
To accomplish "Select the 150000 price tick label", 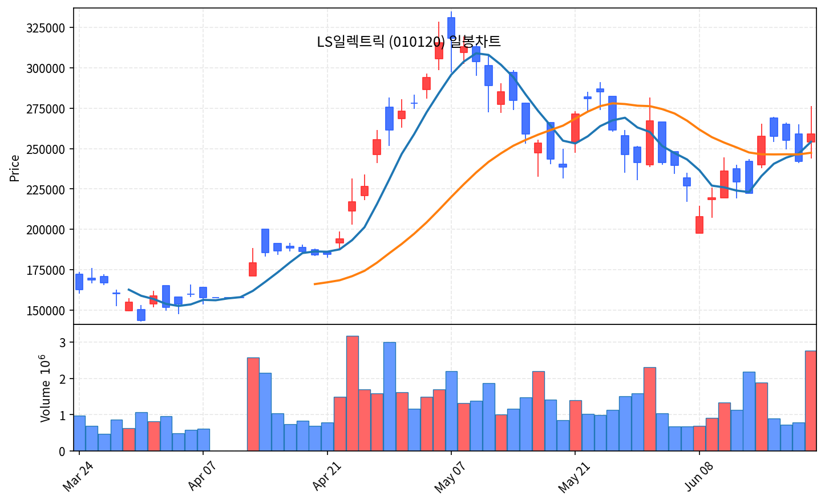I will [46, 311].
